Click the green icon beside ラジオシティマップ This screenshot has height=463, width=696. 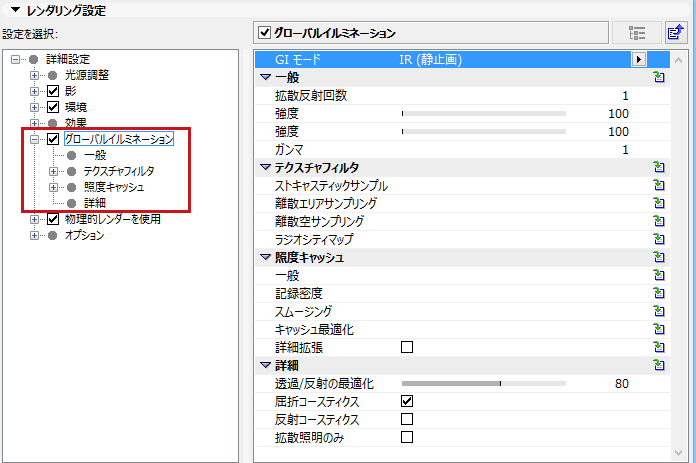pos(659,239)
